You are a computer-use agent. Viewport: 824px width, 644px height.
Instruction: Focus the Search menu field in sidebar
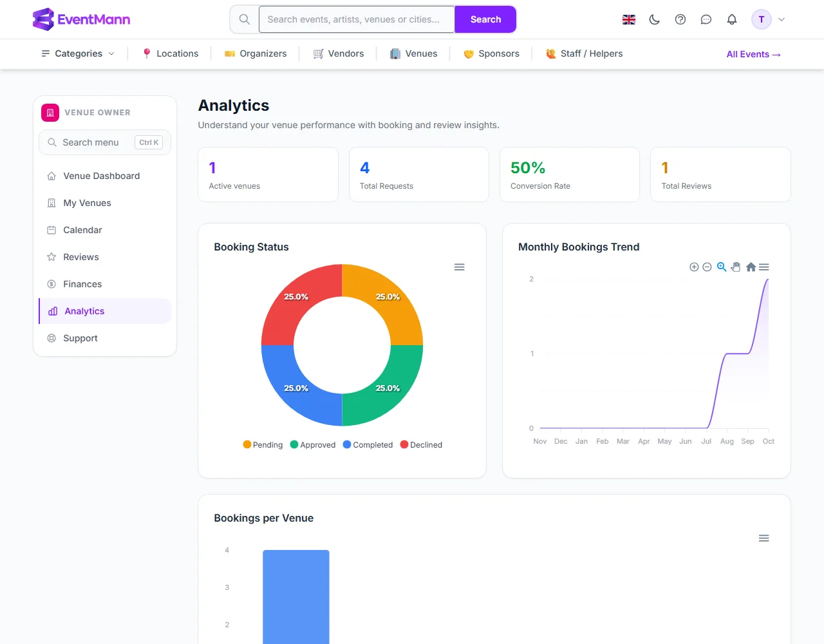pyautogui.click(x=105, y=142)
